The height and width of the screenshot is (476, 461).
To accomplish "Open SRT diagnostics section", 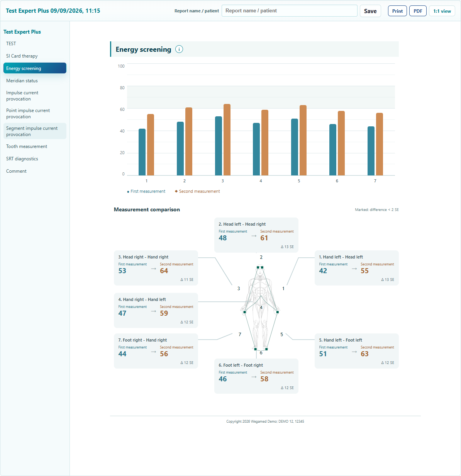I will 35,159.
